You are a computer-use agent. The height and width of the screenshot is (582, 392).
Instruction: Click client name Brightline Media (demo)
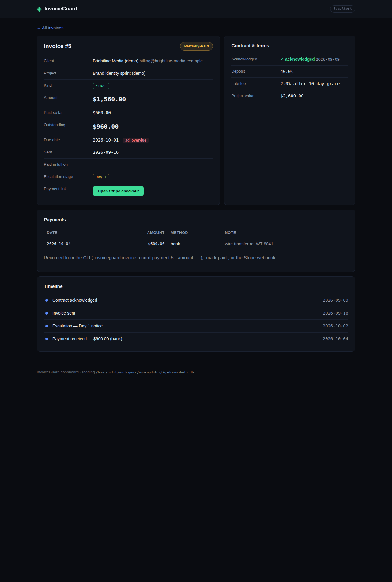pos(115,61)
